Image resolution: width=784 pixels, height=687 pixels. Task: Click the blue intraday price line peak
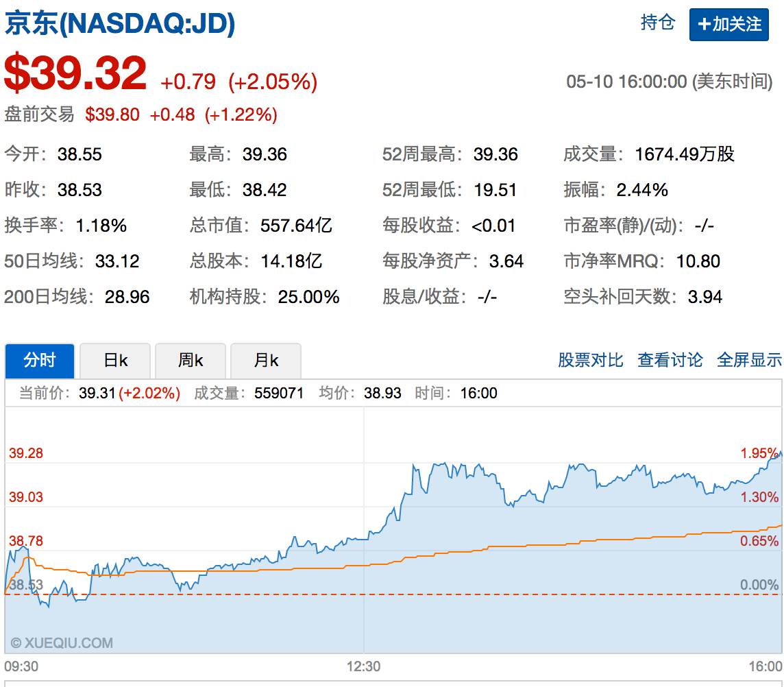[x=780, y=453]
